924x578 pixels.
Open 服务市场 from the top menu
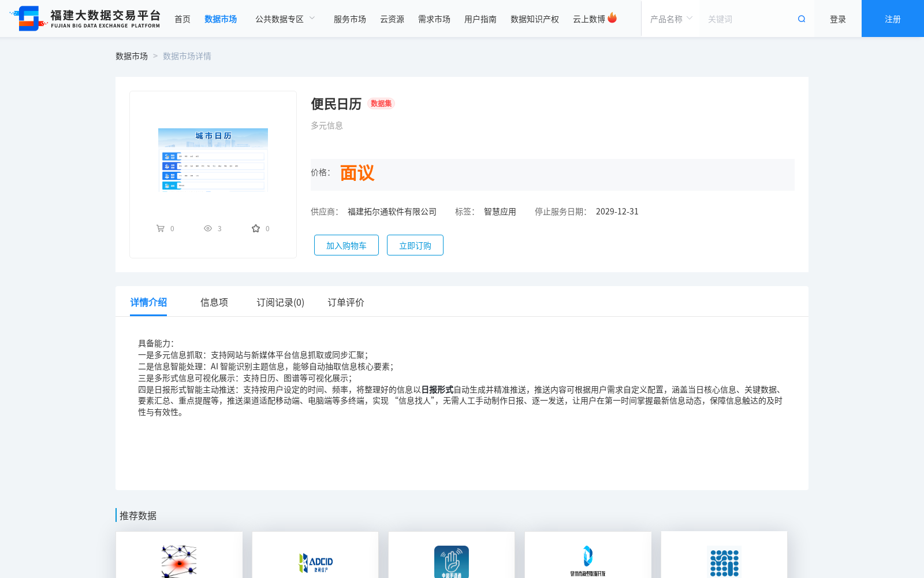pyautogui.click(x=350, y=19)
